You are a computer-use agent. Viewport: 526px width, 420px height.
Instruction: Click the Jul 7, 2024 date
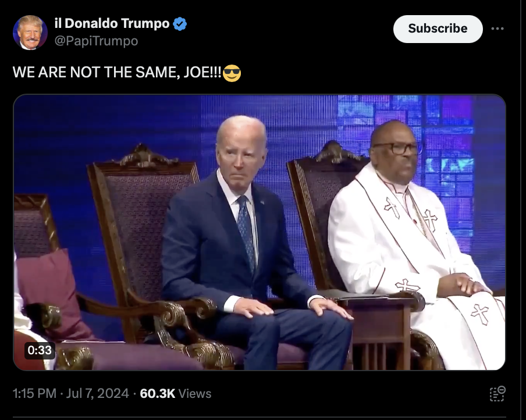click(x=97, y=393)
